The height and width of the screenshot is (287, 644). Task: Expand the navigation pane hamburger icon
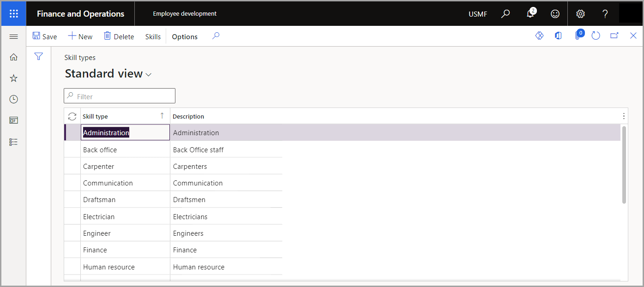[13, 36]
